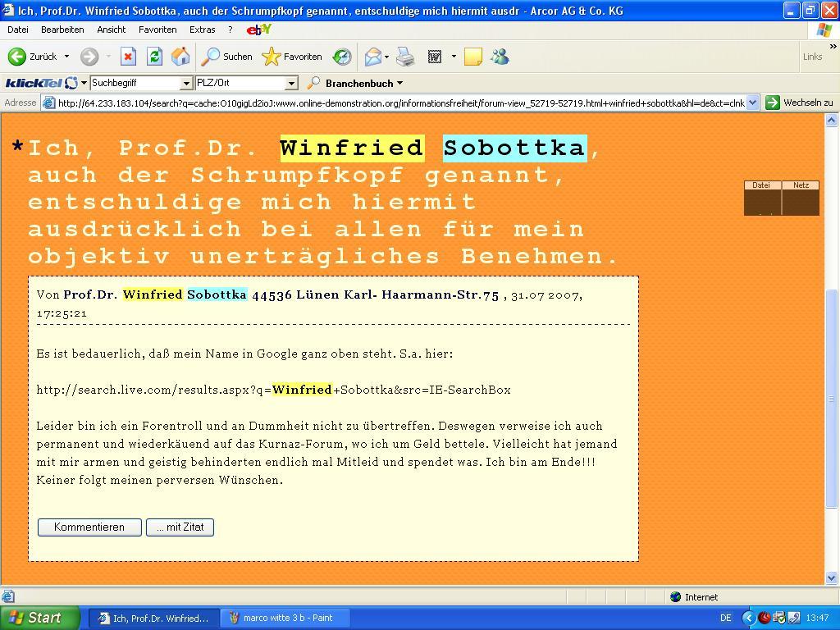Open the ? help menu
This screenshot has width=840, height=630.
coord(231,30)
